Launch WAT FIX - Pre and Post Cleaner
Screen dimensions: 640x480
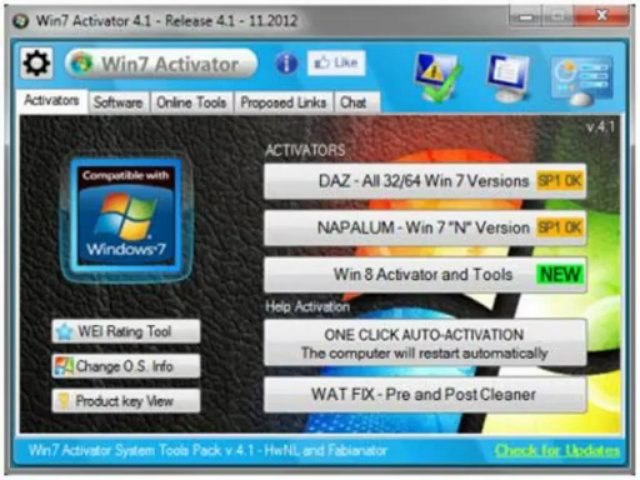tap(425, 394)
